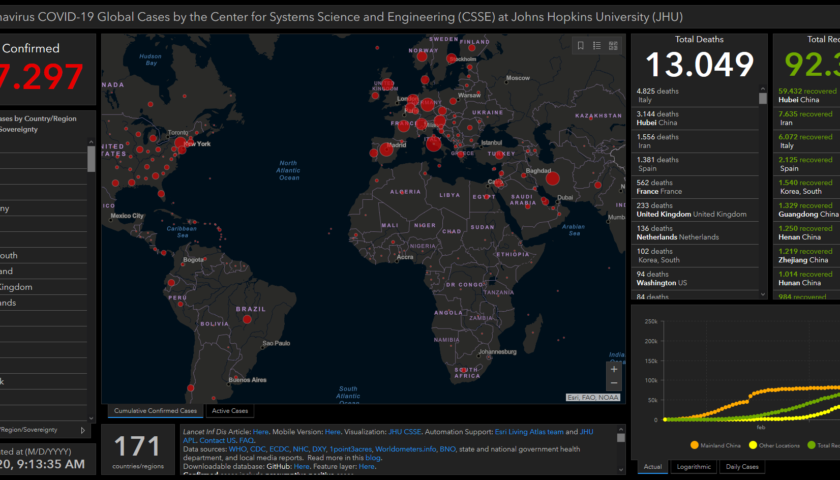The width and height of the screenshot is (840, 480).
Task: Select Spain 2.125 recovered row
Action: point(807,164)
